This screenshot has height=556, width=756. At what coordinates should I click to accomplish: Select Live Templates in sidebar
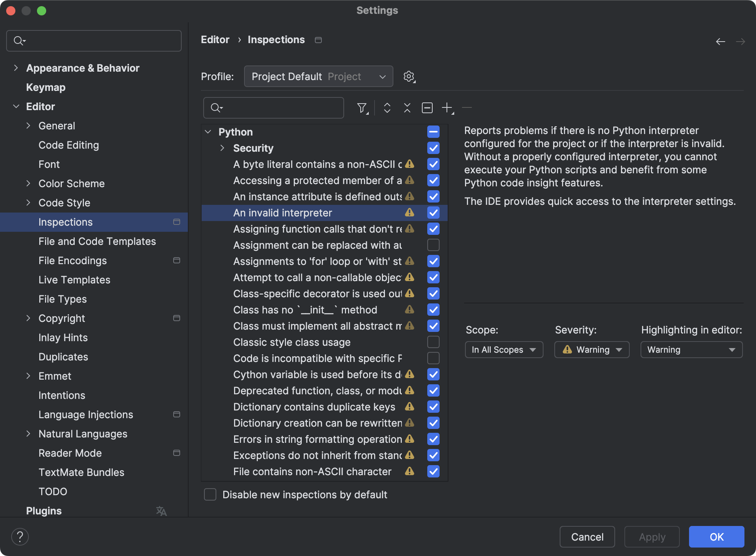[74, 280]
